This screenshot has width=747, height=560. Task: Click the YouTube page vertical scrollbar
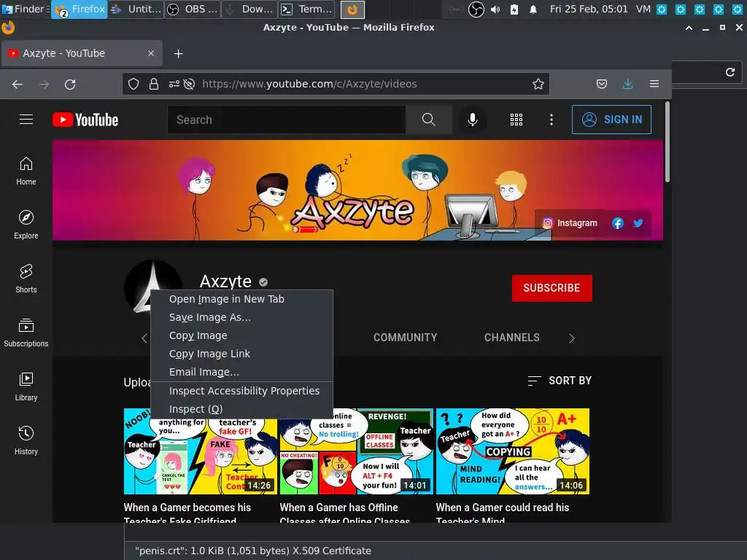667,142
